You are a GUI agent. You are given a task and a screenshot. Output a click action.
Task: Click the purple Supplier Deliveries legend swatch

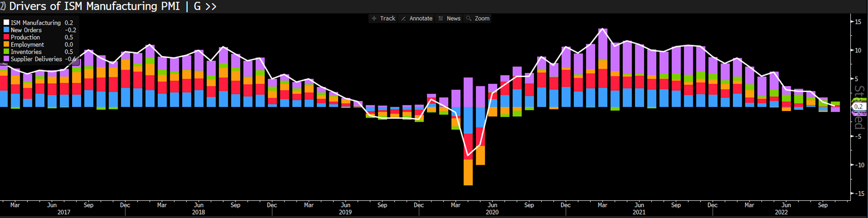tap(7, 59)
